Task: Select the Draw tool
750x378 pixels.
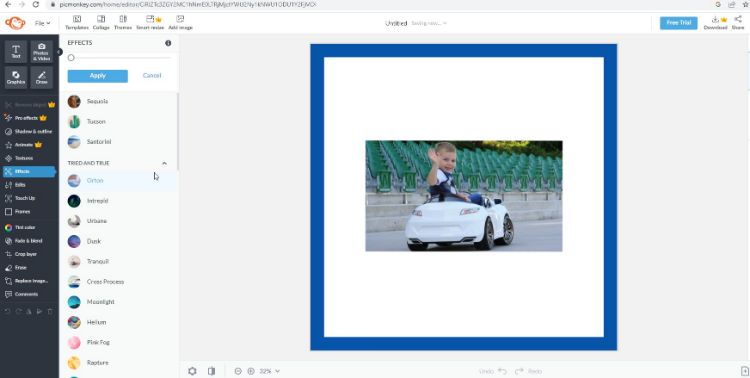Action: 42,77
